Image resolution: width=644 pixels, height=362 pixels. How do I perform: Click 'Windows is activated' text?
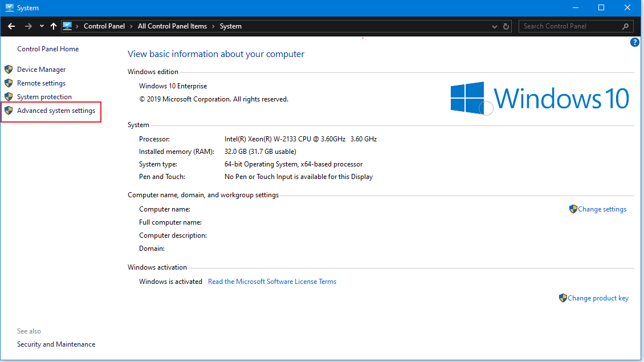170,282
